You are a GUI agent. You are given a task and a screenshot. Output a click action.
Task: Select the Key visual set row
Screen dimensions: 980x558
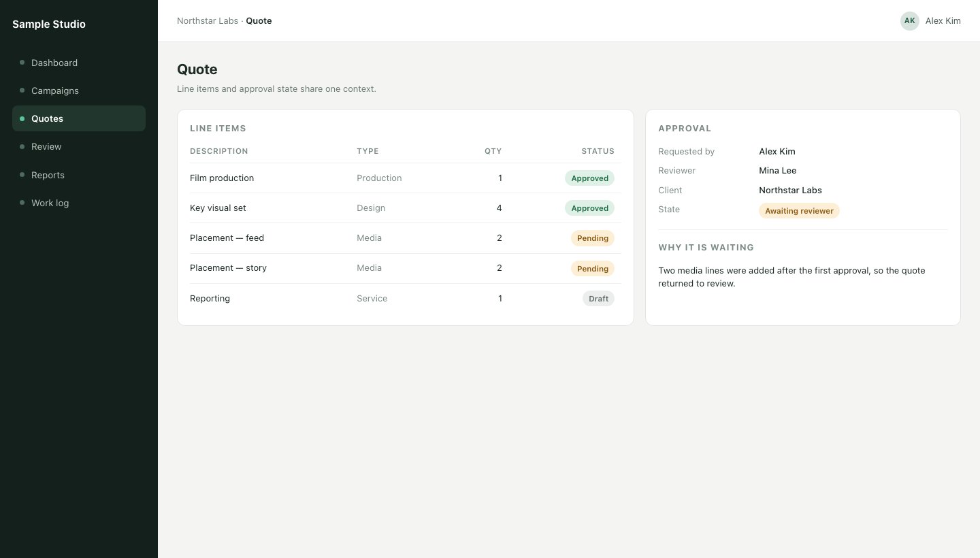(406, 208)
